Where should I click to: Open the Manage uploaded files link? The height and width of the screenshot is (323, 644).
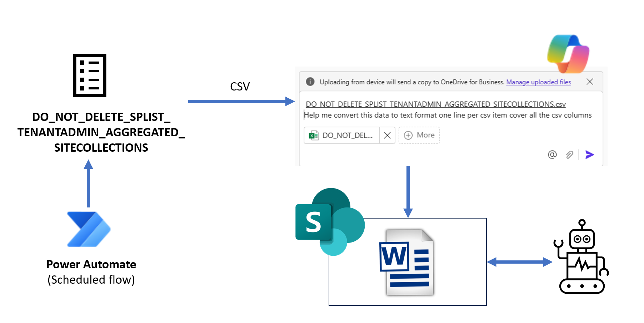pos(538,82)
